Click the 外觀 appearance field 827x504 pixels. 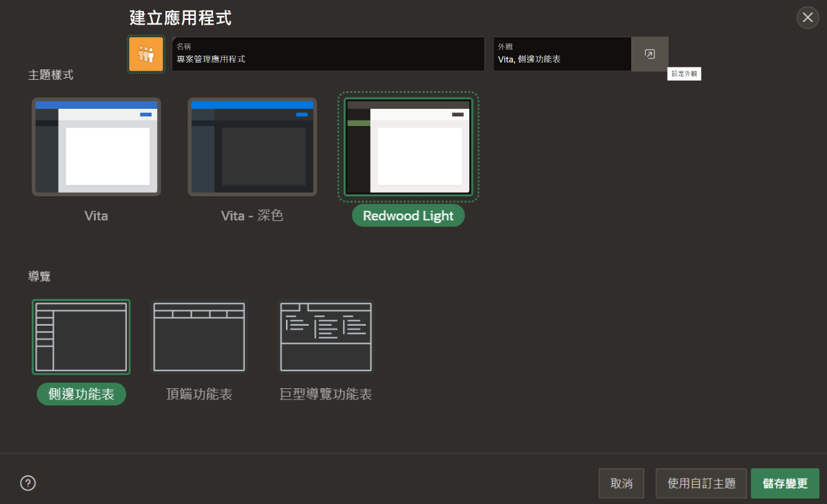coord(562,54)
